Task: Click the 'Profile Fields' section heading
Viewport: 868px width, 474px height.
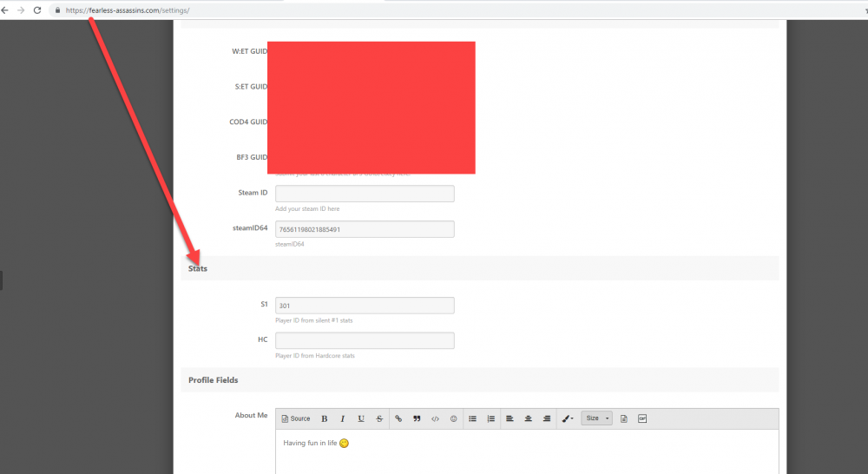Action: click(214, 380)
